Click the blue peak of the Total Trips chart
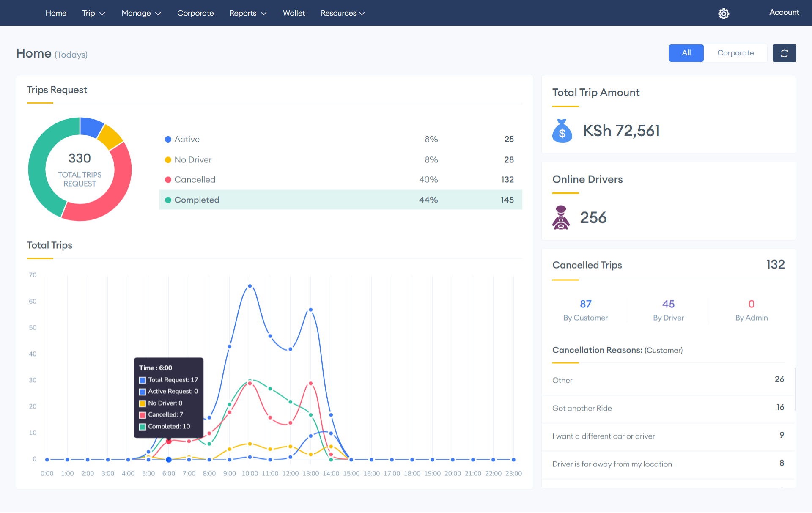 [x=250, y=286]
